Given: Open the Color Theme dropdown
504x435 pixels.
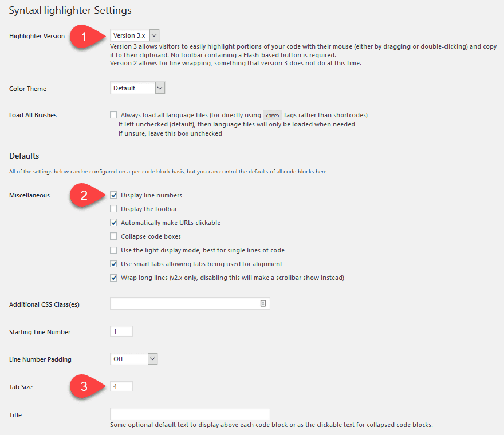Looking at the screenshot, I should [137, 88].
